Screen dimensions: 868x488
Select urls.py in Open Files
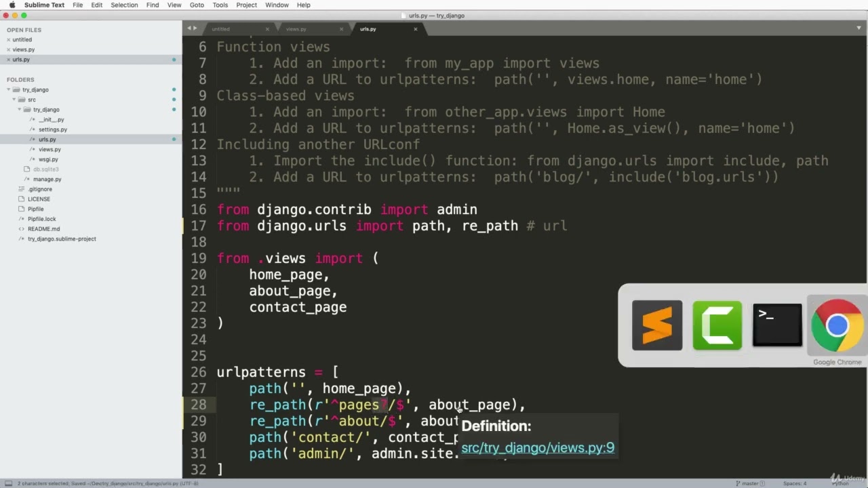click(21, 60)
